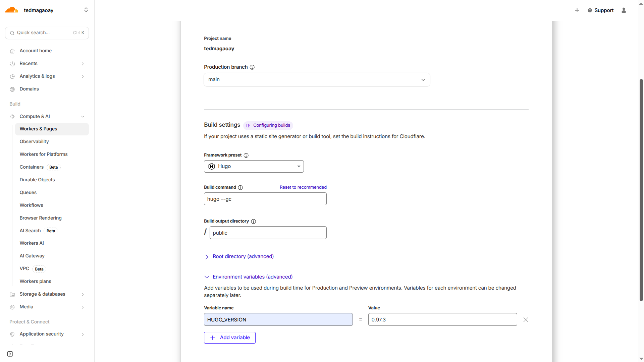Screen dimensions: 644x362
Task: Remove the HUGO_VERSION variable with X icon
Action: [526, 320]
